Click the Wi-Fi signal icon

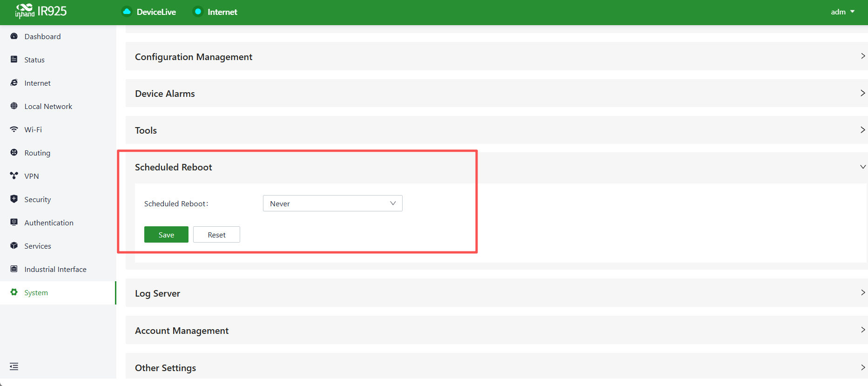pyautogui.click(x=14, y=129)
